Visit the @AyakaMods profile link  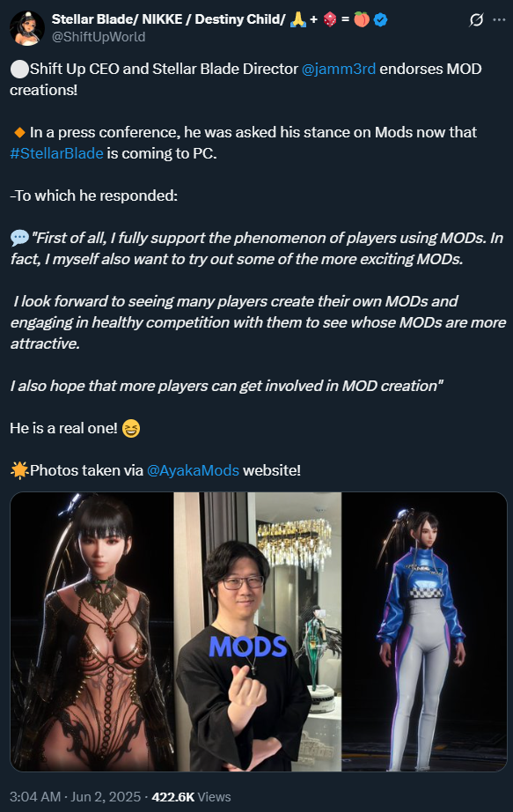[x=193, y=470]
